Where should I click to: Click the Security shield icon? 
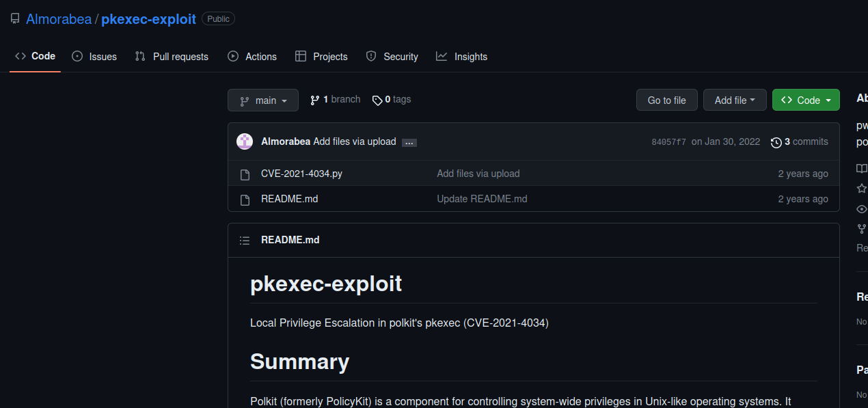coord(371,57)
